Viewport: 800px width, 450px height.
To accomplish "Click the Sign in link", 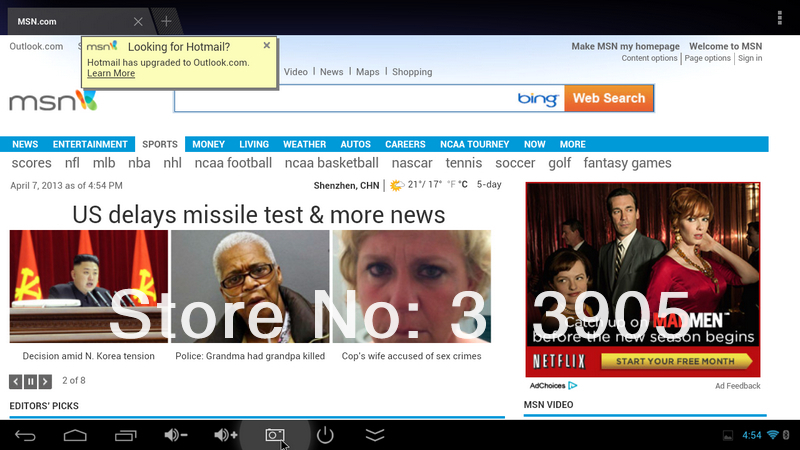I will tap(750, 58).
